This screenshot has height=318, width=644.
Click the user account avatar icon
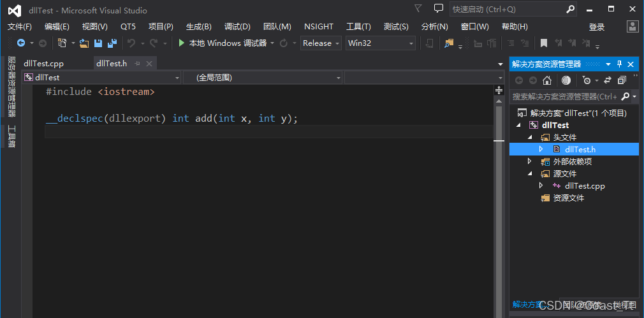pos(633,27)
